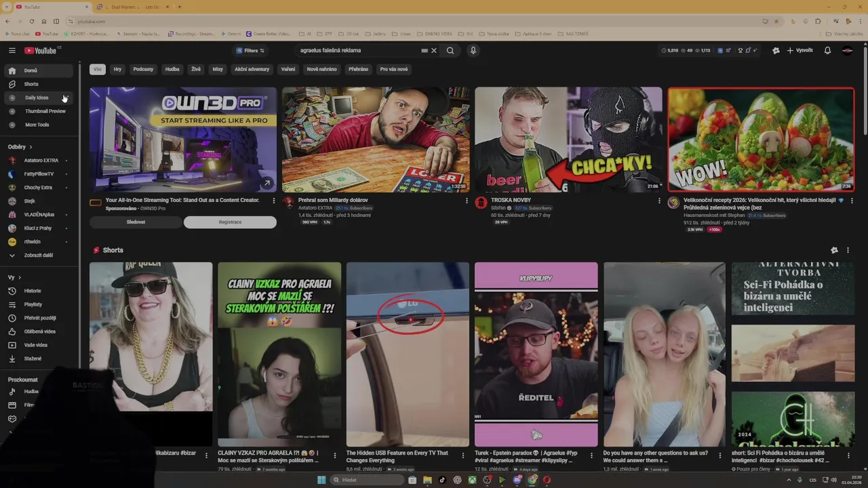Screen dimensions: 868x488
Task: Go to Domů in the sidebar
Action: pos(39,70)
